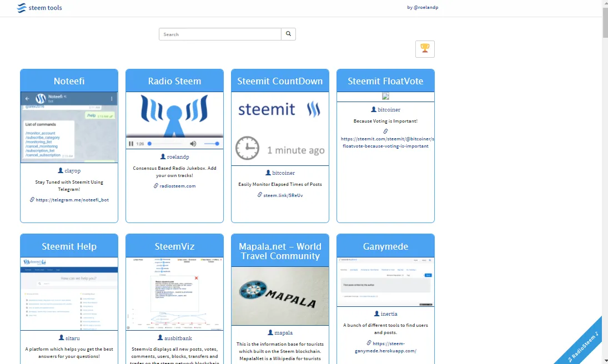Click the Search input field

[x=220, y=34]
